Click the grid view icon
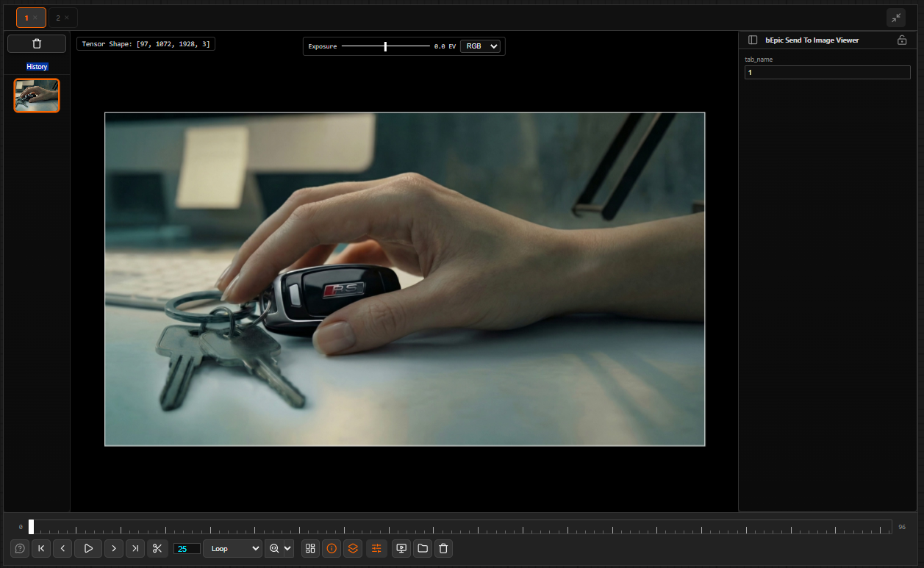Screen dimensions: 924x568 (310, 548)
